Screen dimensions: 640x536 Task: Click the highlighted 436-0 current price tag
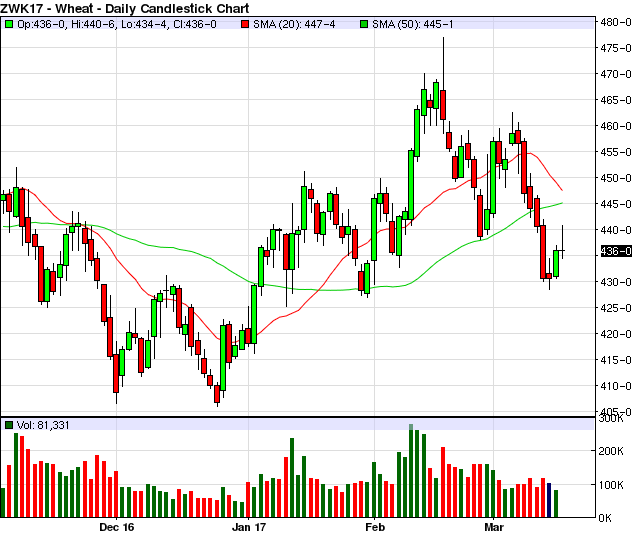coord(616,251)
